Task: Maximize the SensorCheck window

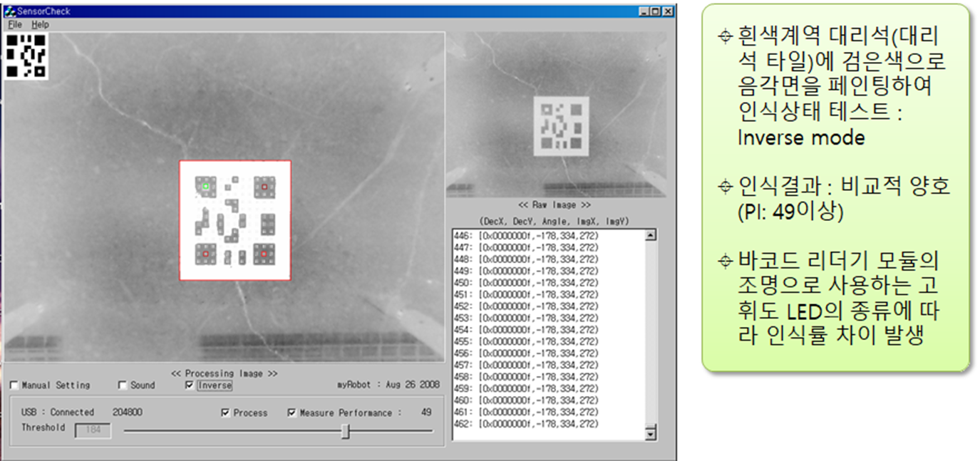Action: 655,11
